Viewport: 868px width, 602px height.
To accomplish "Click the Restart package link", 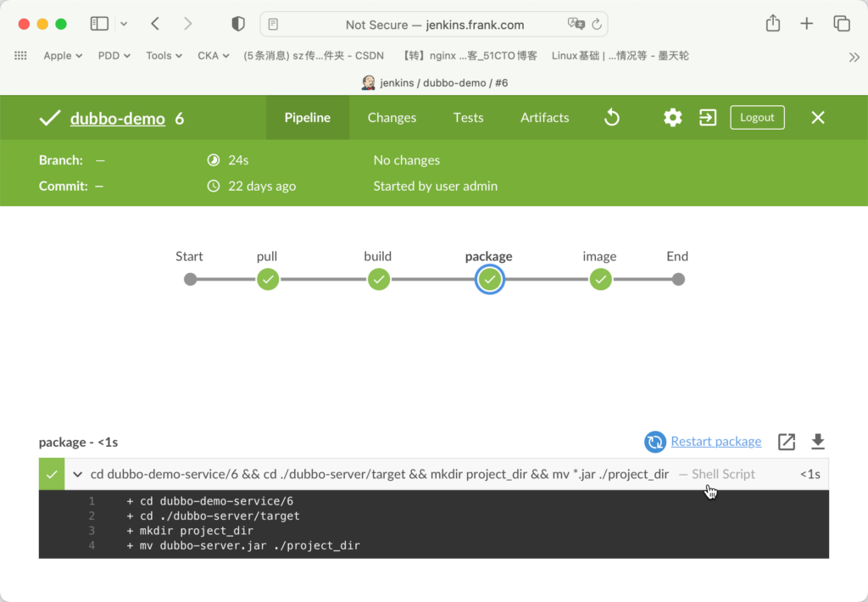I will 715,442.
